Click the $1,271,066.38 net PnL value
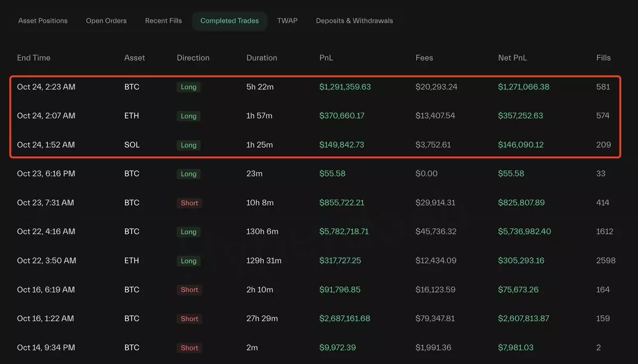 (524, 87)
